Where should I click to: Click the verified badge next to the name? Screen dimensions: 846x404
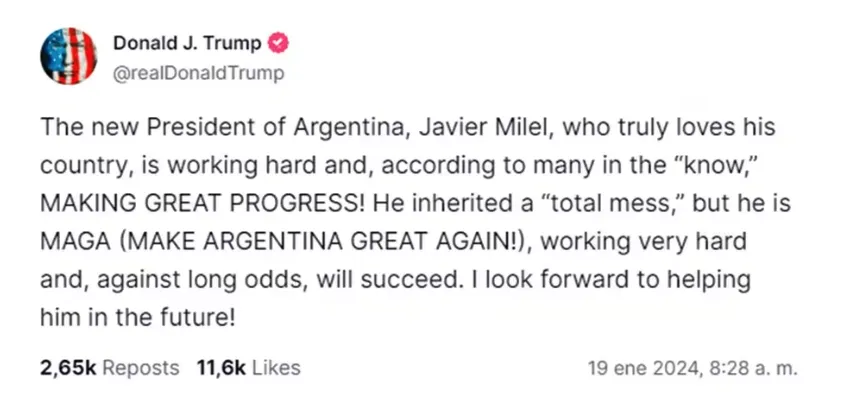(279, 43)
